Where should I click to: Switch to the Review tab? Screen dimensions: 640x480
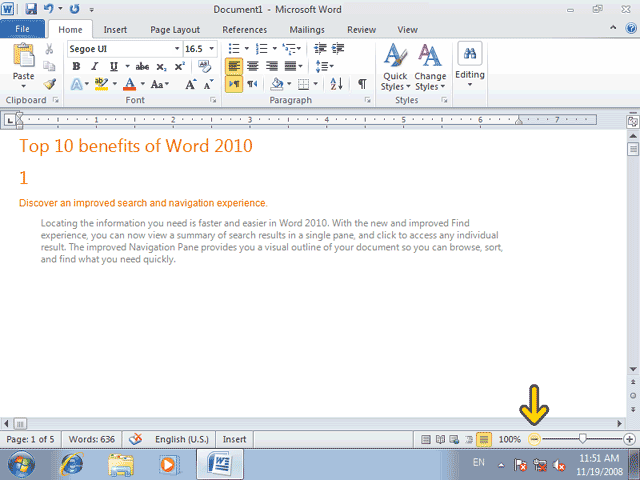pos(361,29)
